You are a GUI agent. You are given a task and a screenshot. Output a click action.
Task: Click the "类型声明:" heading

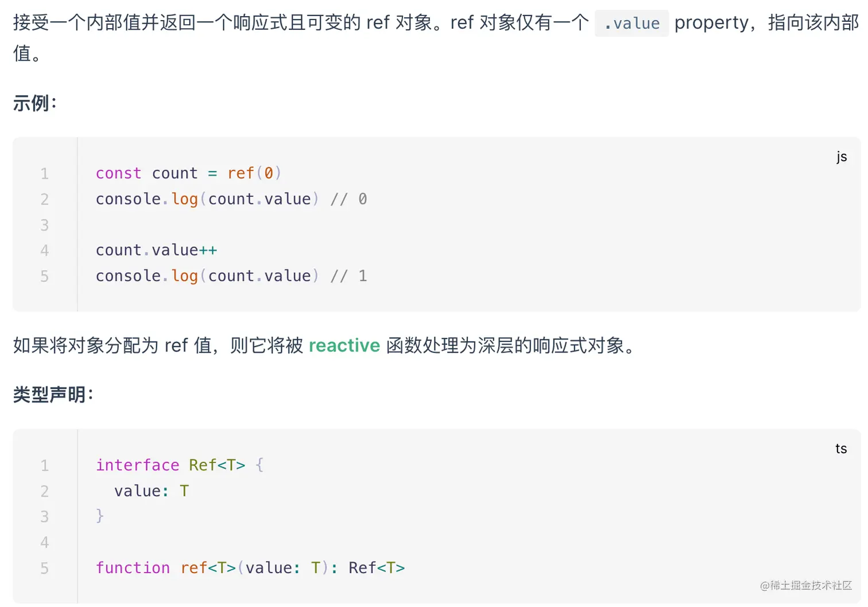click(x=53, y=395)
